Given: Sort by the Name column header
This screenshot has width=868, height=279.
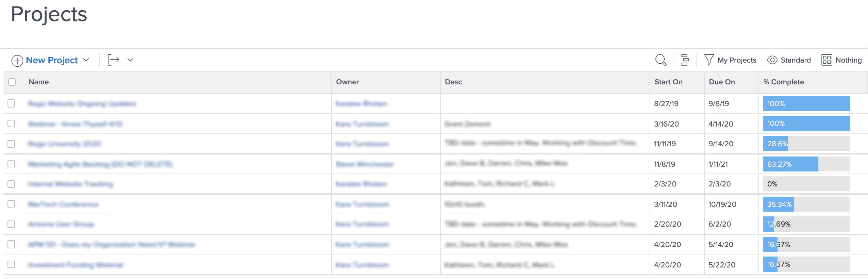Looking at the screenshot, I should (38, 82).
